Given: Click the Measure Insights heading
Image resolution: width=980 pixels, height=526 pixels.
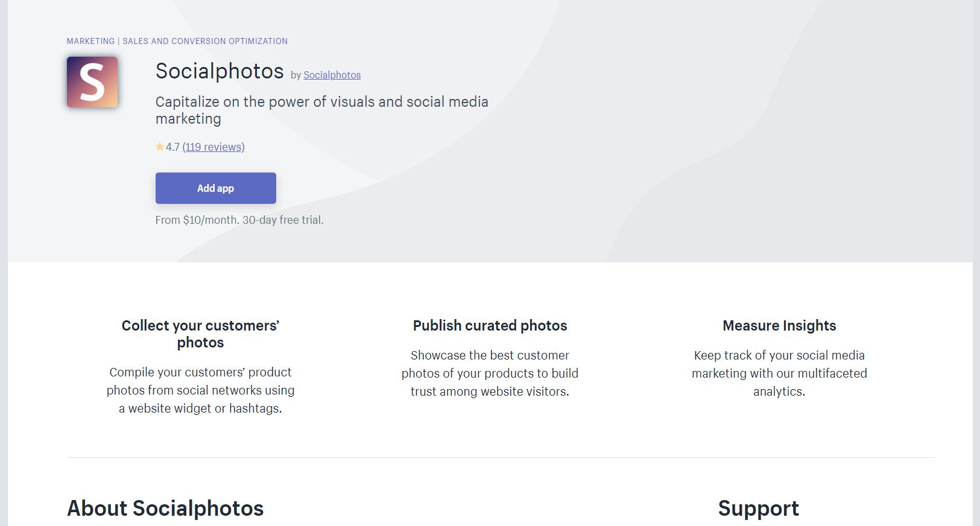Looking at the screenshot, I should pyautogui.click(x=779, y=326).
